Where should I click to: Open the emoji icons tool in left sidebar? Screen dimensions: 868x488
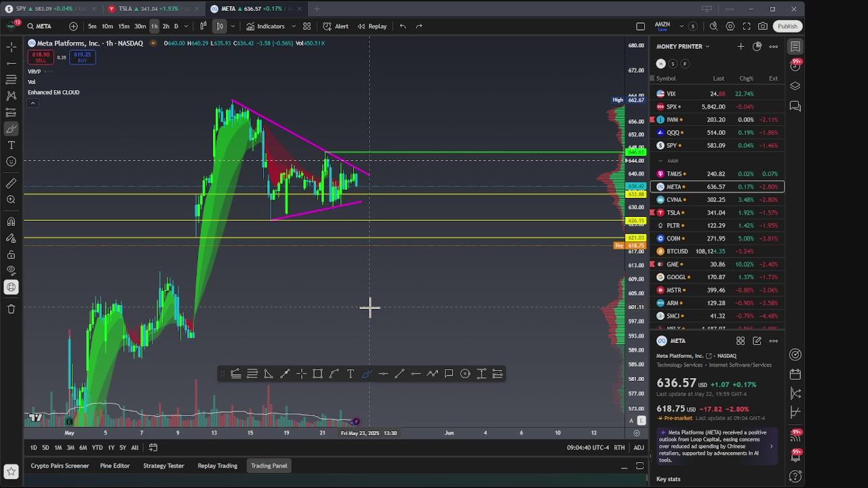12,161
